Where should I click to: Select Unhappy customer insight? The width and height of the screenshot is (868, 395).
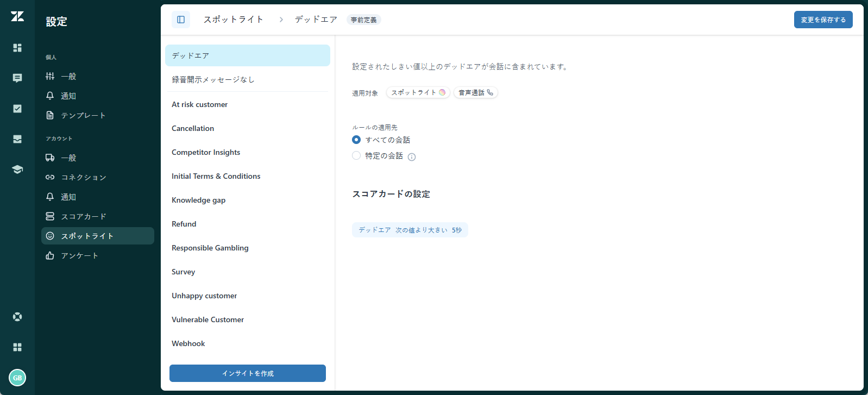(248, 296)
